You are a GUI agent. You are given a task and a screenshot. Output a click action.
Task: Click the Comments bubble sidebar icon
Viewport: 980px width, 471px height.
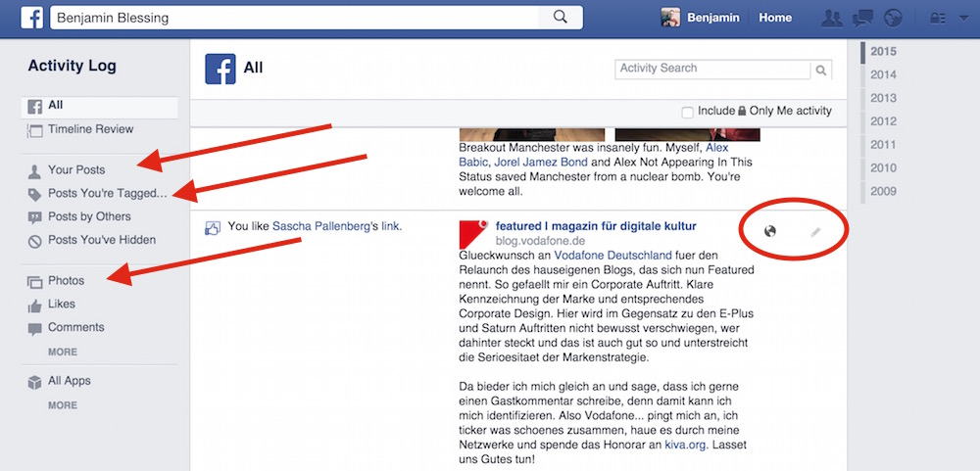pyautogui.click(x=34, y=329)
